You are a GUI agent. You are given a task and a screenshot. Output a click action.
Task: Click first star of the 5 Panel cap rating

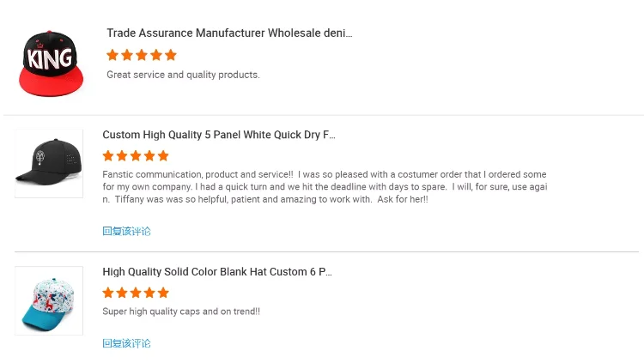click(x=108, y=156)
